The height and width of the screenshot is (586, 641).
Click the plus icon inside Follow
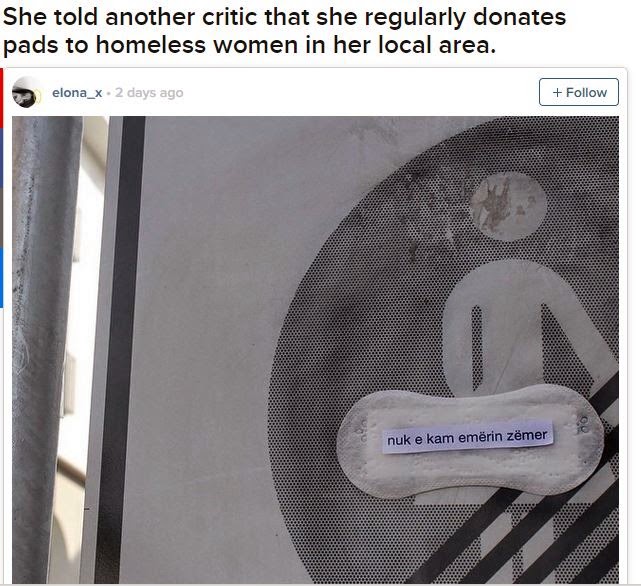tap(557, 92)
